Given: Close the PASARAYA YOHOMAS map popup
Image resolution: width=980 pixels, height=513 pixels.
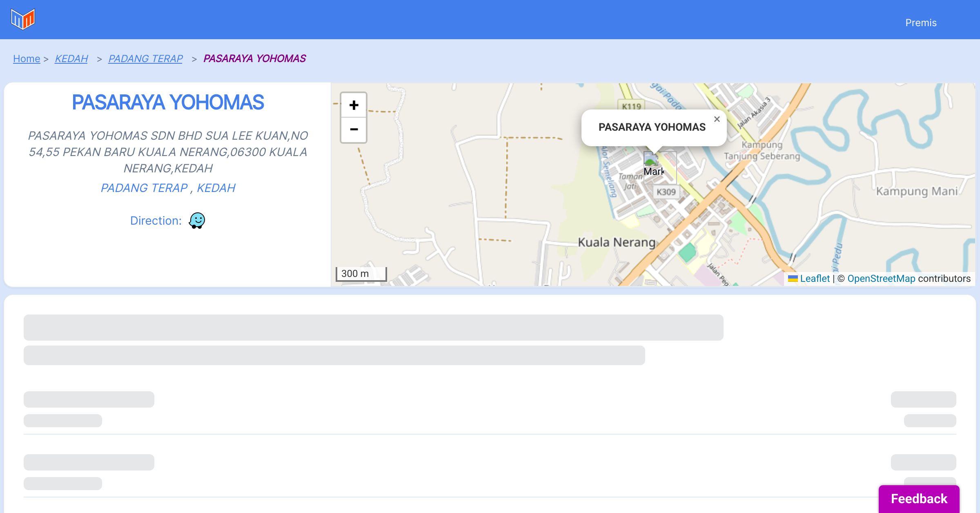Looking at the screenshot, I should [717, 119].
